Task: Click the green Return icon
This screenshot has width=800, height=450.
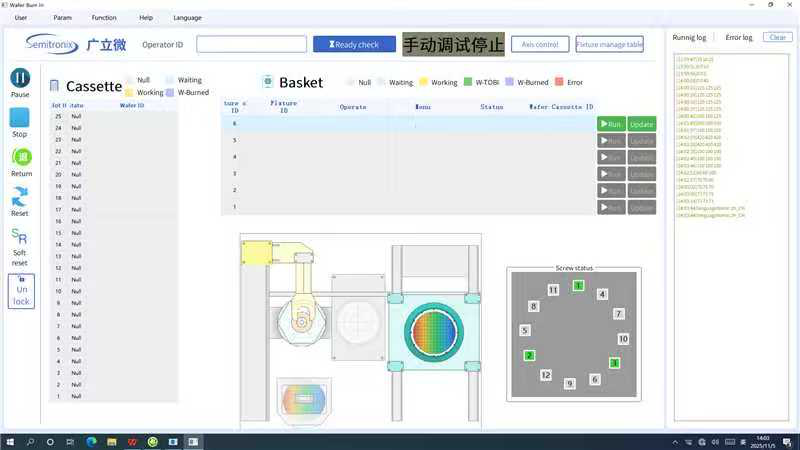Action: pyautogui.click(x=20, y=157)
